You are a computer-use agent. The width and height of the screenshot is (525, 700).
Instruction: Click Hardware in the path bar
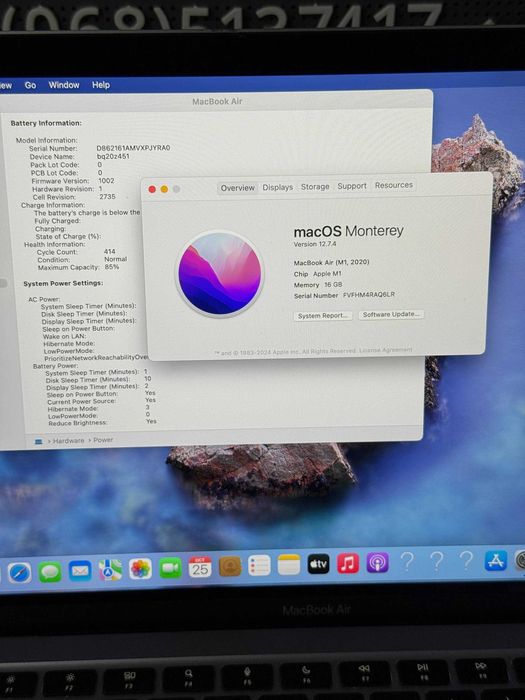pos(68,441)
